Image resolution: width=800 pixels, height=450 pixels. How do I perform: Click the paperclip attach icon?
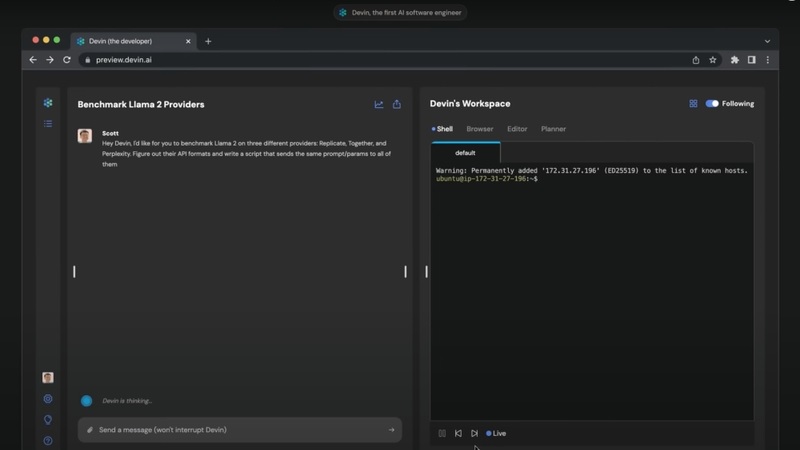(90, 430)
